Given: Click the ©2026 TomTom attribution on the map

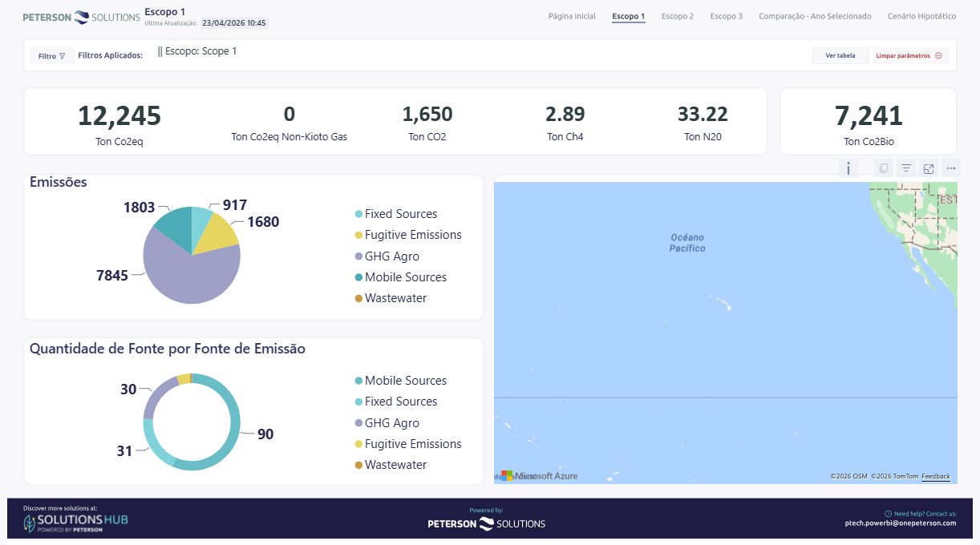Looking at the screenshot, I should pyautogui.click(x=895, y=476).
